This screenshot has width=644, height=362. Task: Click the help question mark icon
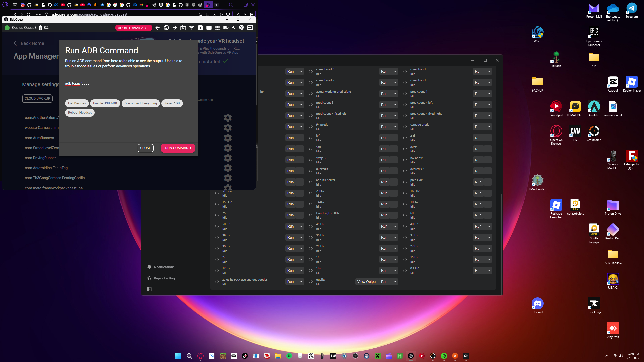[241, 28]
